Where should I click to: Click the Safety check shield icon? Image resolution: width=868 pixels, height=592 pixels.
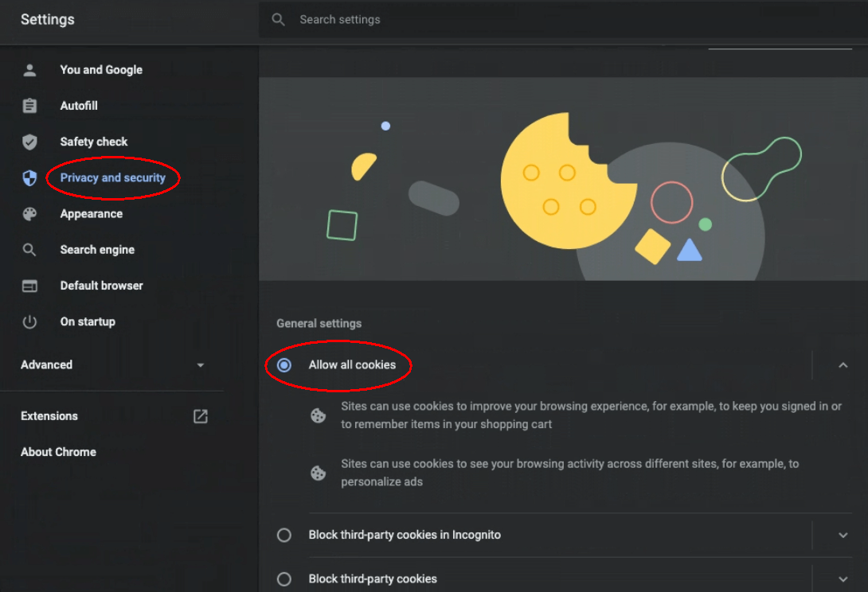coord(30,142)
